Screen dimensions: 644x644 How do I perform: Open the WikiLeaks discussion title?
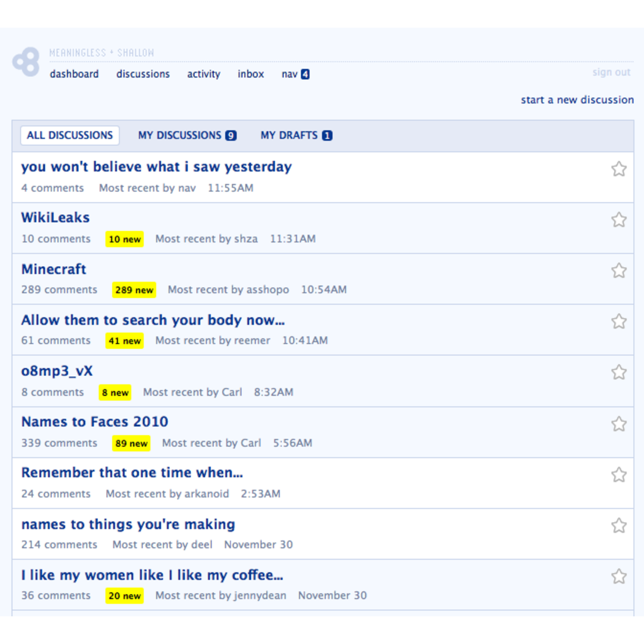[55, 217]
